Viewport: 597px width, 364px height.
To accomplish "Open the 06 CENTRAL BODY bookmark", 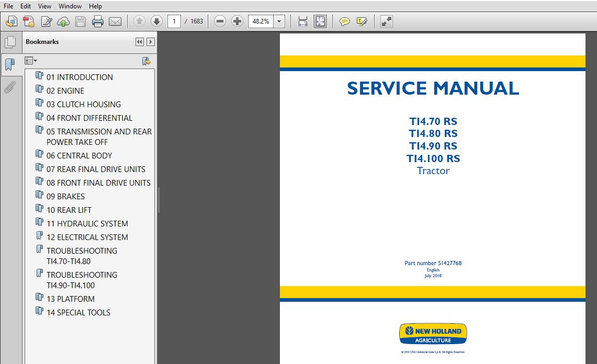I will pos(79,156).
